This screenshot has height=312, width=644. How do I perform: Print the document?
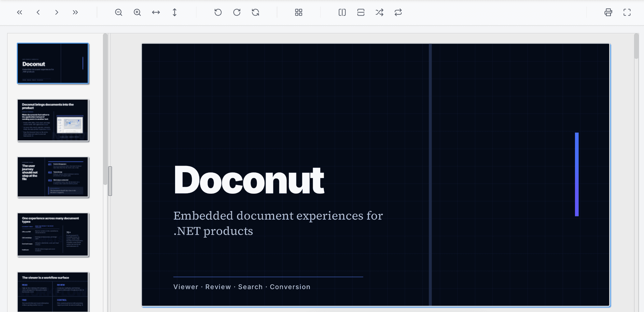coord(608,12)
